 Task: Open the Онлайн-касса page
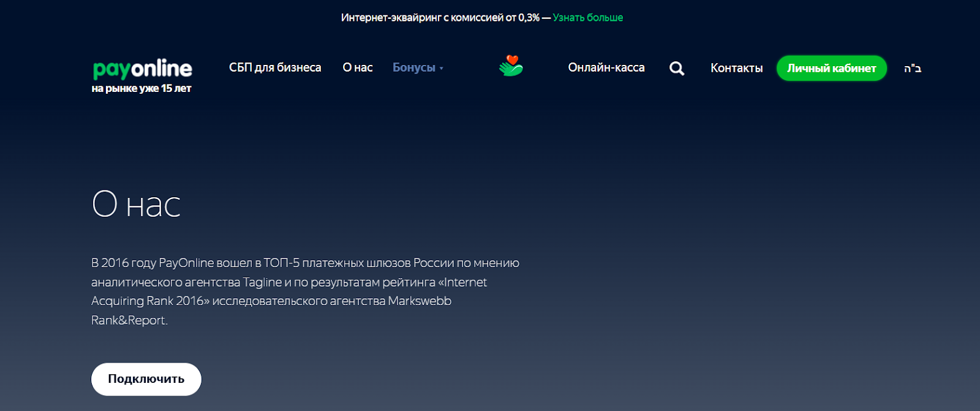[x=606, y=67]
